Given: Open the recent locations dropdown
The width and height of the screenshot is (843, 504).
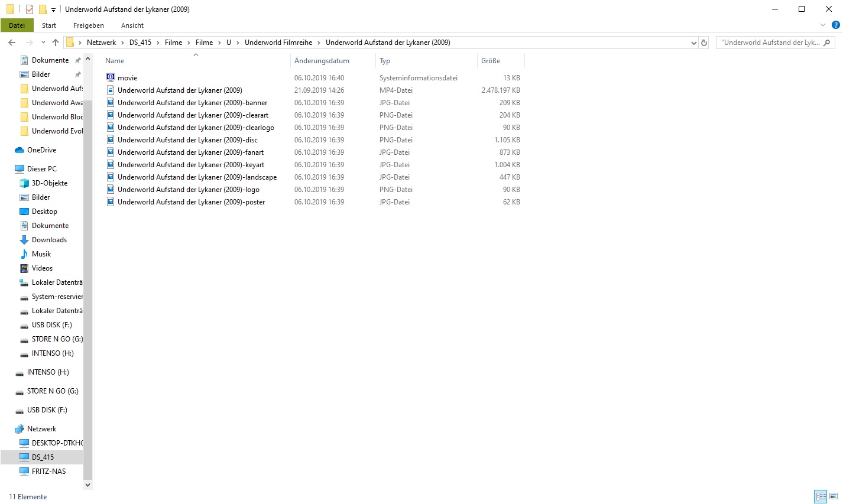Looking at the screenshot, I should click(43, 43).
